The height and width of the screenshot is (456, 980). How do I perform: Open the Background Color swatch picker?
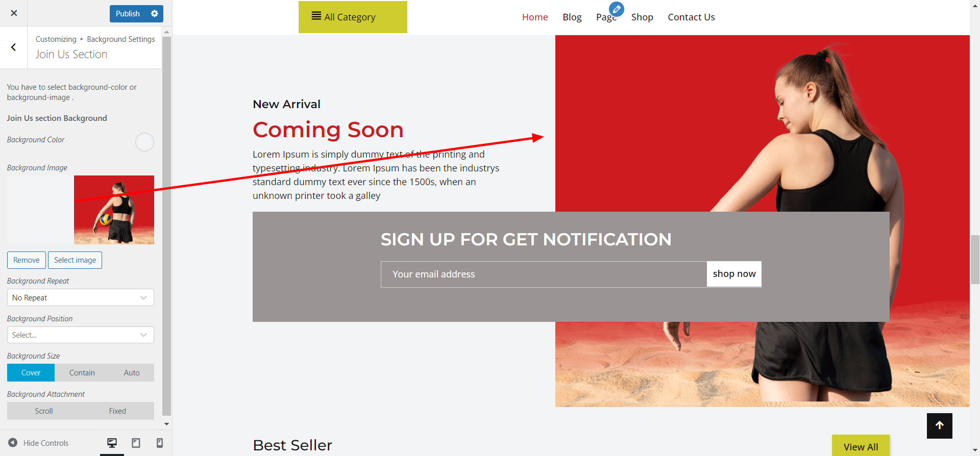click(144, 142)
